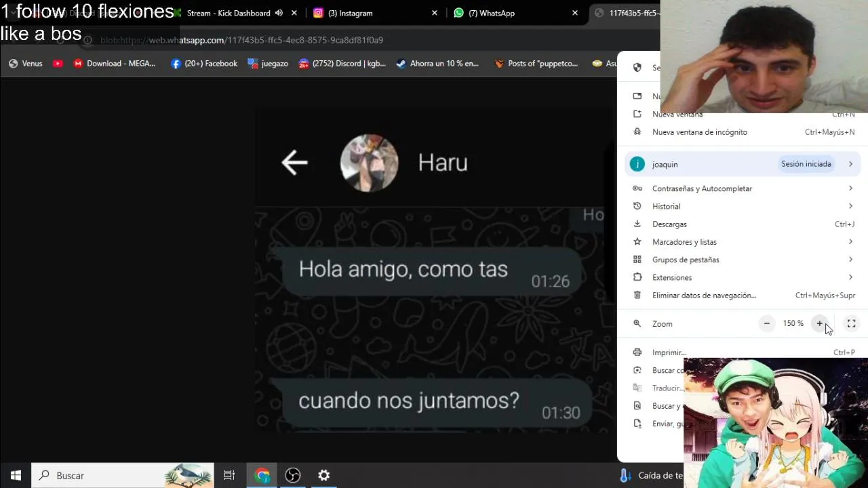This screenshot has width=868, height=488.
Task: Click the 01:30 message timestamp
Action: click(561, 413)
